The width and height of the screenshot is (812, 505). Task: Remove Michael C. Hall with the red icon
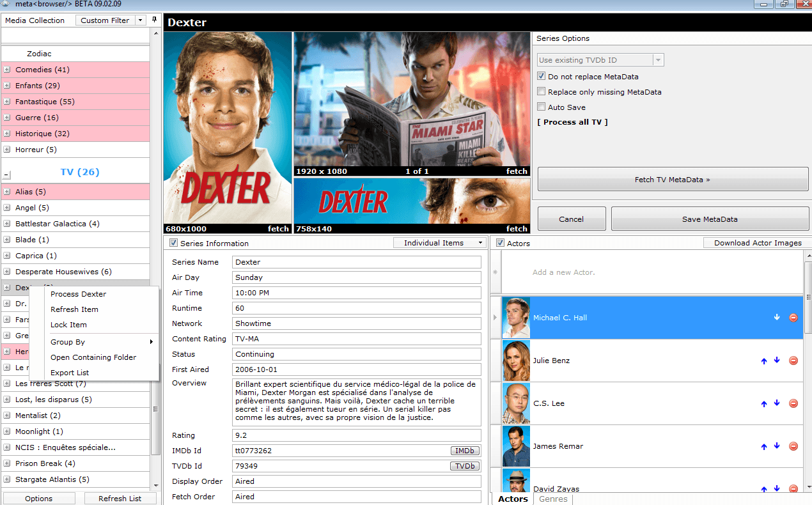(x=793, y=317)
